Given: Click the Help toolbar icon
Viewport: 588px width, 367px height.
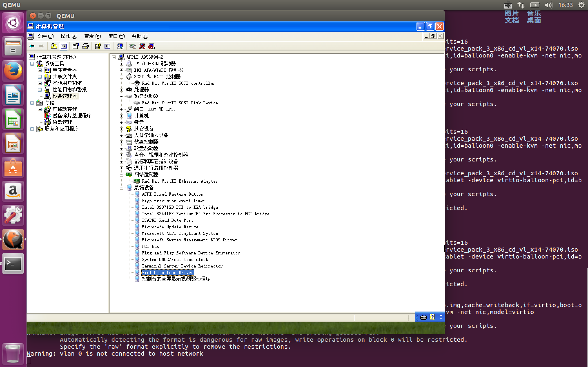Looking at the screenshot, I should pyautogui.click(x=98, y=46).
